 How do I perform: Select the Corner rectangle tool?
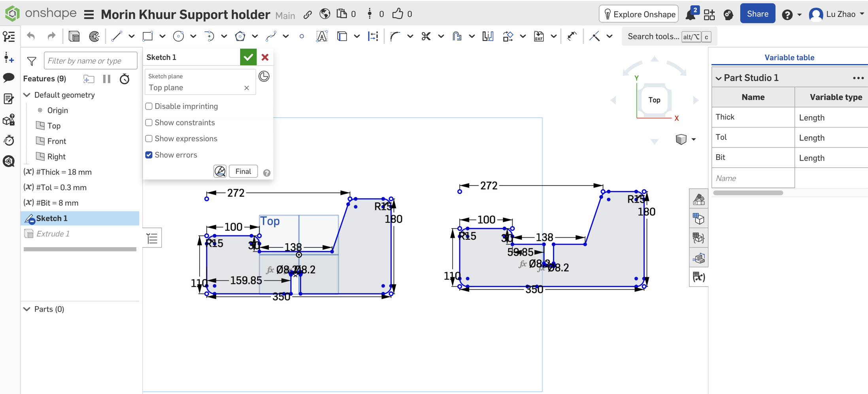[147, 36]
